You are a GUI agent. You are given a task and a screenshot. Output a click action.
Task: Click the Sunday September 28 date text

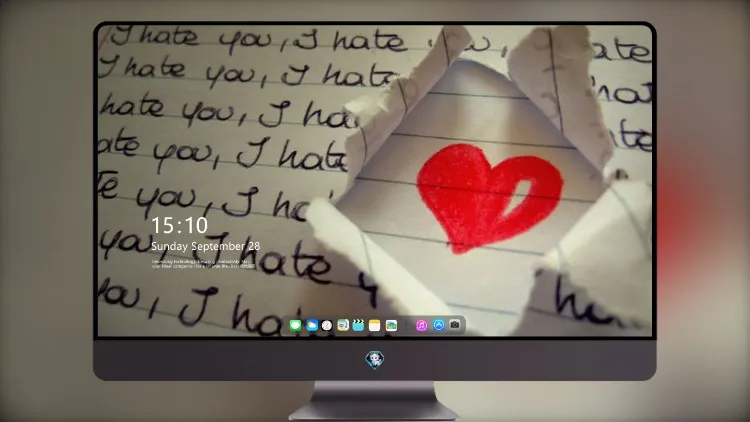point(206,246)
